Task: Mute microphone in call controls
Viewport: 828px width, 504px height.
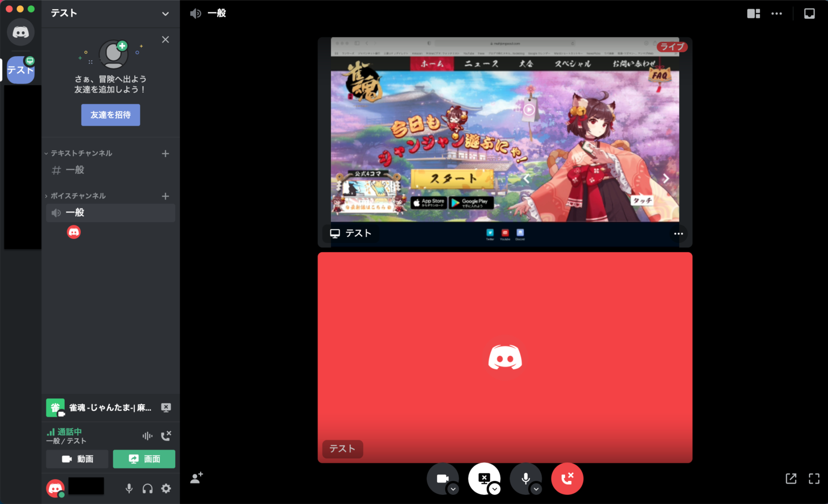Action: (526, 479)
